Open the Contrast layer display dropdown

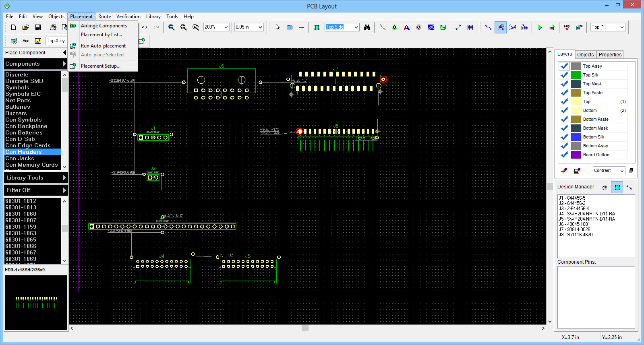click(x=621, y=171)
